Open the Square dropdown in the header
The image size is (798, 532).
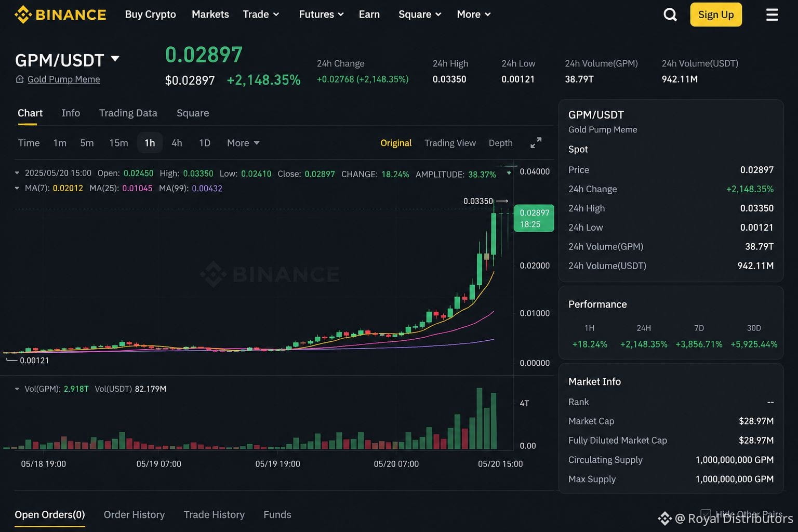pyautogui.click(x=420, y=15)
